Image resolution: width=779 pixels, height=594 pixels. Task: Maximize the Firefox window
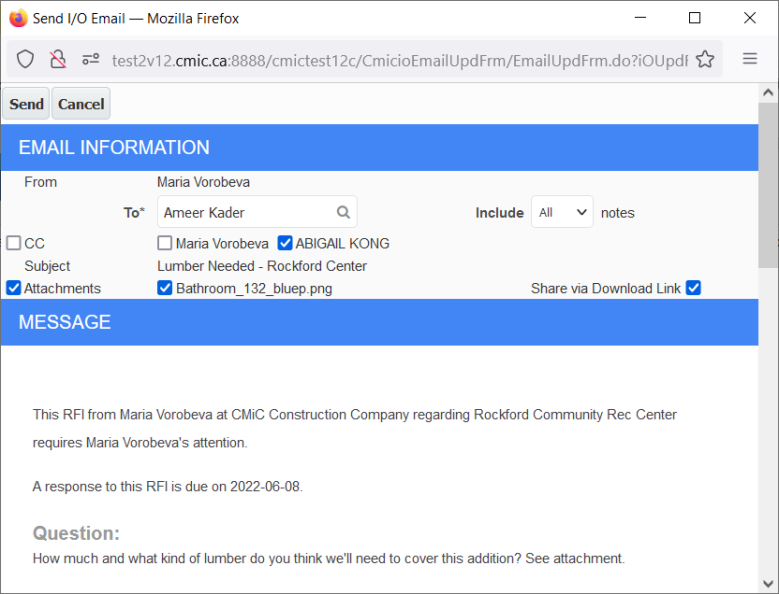coord(695,18)
